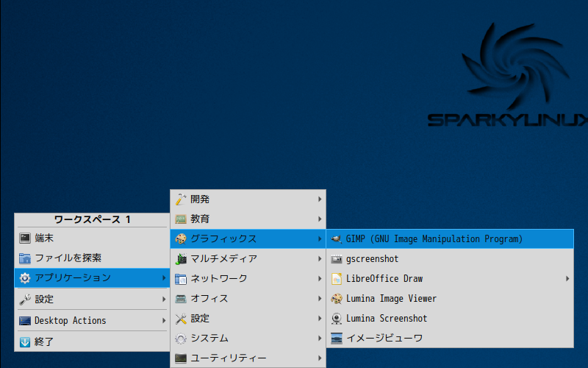Open the マルチメディア category
588x368 pixels.
(248, 259)
